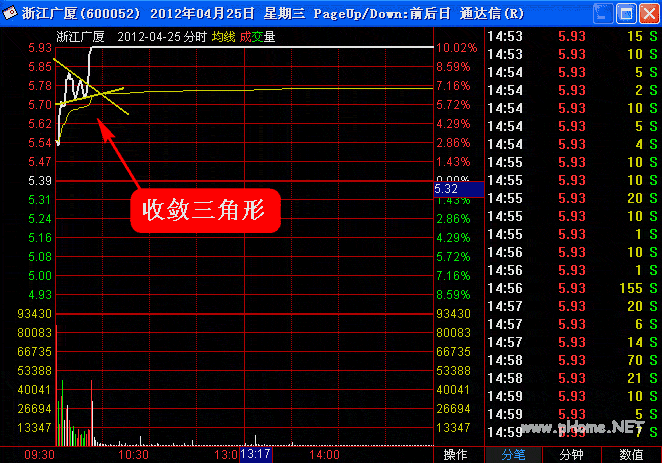This screenshot has height=463, width=662.
Task: Open the 操作 tab
Action: coord(455,455)
